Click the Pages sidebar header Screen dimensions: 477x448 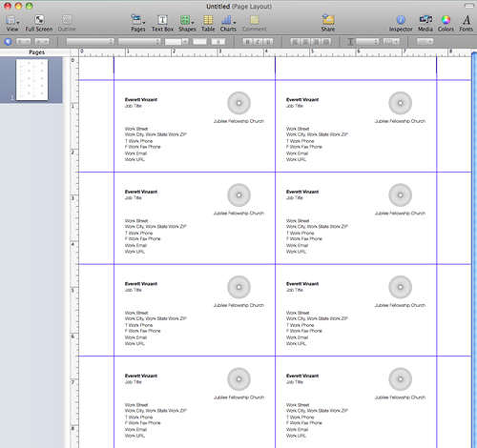click(x=36, y=52)
